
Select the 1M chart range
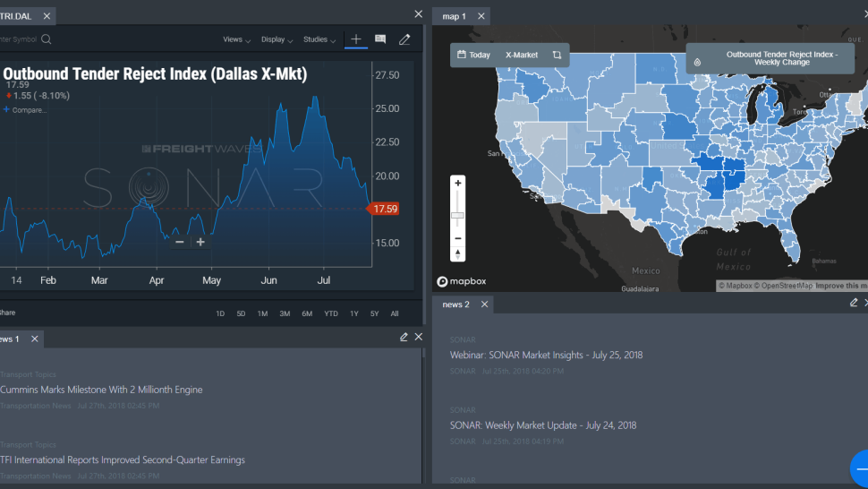[x=262, y=313]
